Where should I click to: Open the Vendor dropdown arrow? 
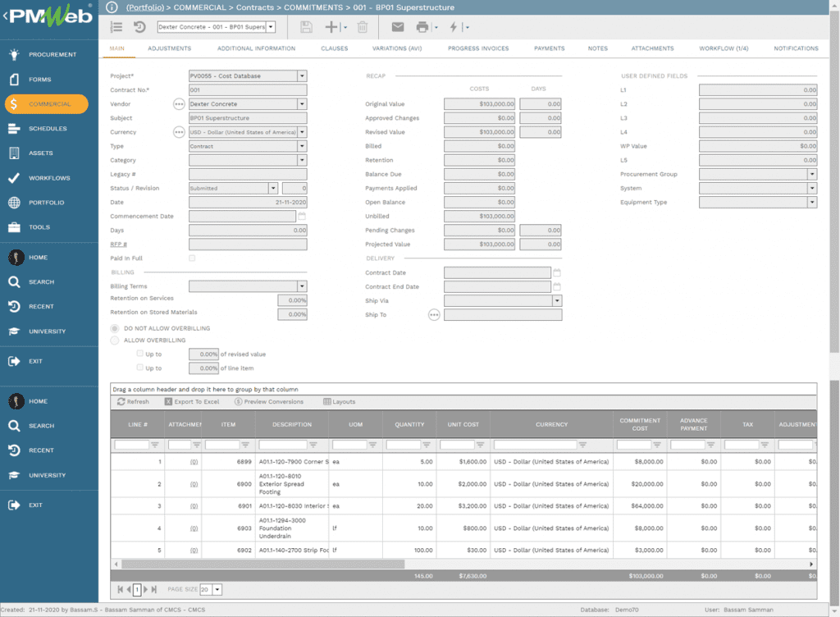coord(302,104)
